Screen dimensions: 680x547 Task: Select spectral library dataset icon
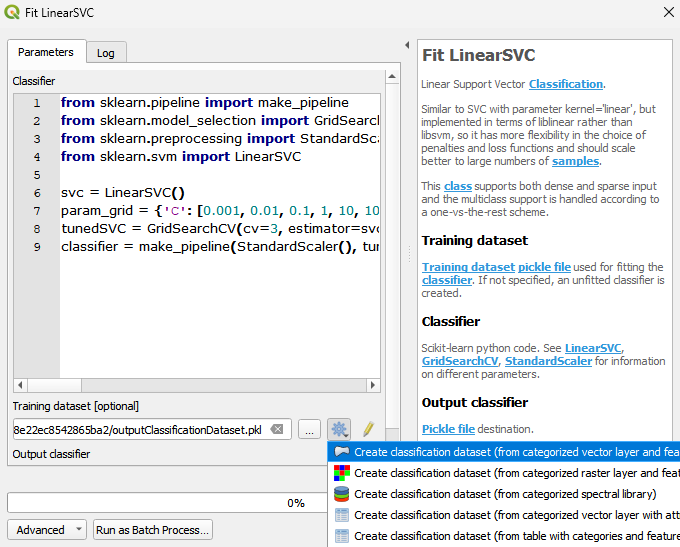tap(342, 494)
